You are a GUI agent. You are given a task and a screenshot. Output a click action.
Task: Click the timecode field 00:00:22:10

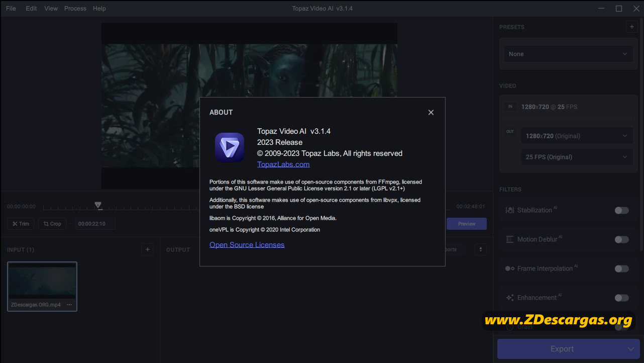[x=95, y=224]
